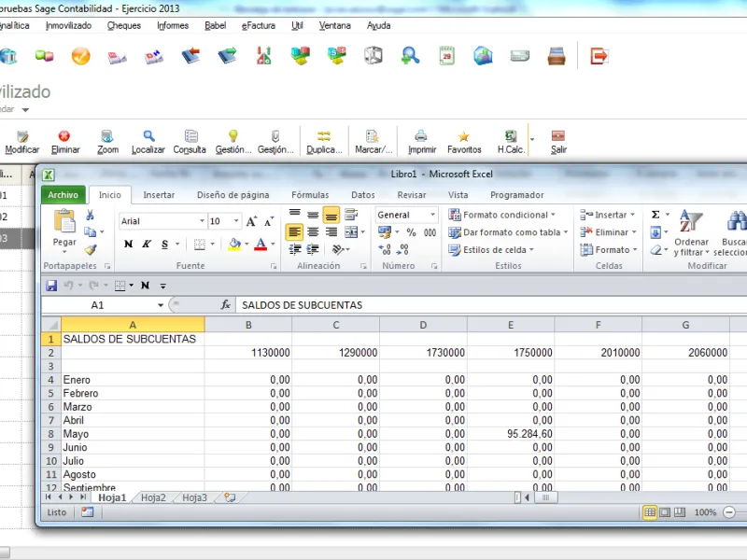Switch to the Hoja2 sheet tab

tap(153, 497)
